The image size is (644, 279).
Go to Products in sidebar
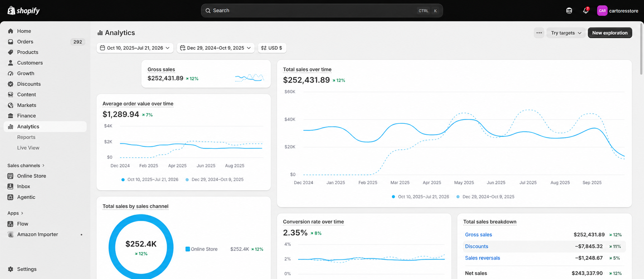(x=28, y=52)
